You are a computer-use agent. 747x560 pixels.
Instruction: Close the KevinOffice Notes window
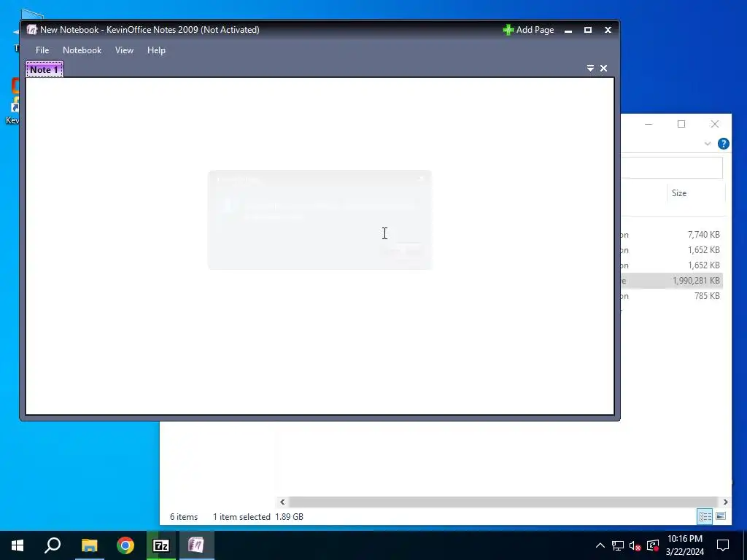[608, 30]
